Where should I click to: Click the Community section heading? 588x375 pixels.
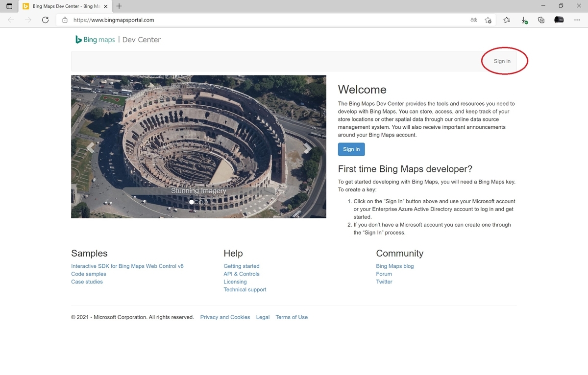tap(399, 254)
